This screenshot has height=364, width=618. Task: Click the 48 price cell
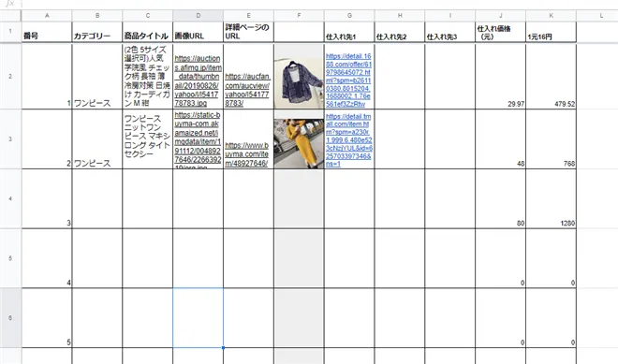tap(501, 139)
